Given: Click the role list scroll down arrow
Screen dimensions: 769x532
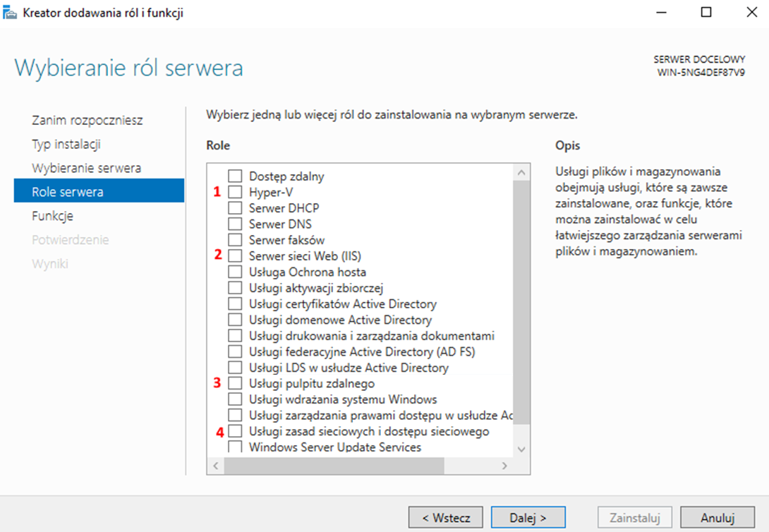Looking at the screenshot, I should pos(521,449).
